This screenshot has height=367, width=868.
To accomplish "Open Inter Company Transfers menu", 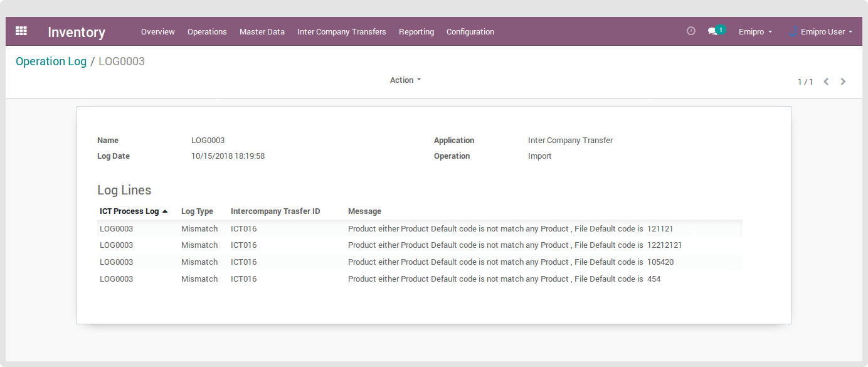I will [341, 32].
